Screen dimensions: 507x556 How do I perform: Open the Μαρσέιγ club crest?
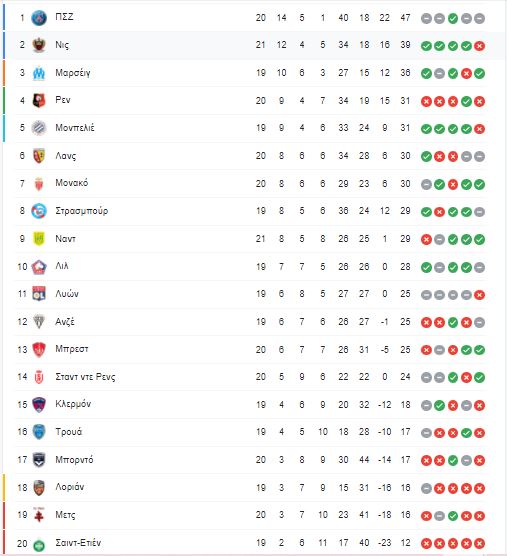coord(39,73)
